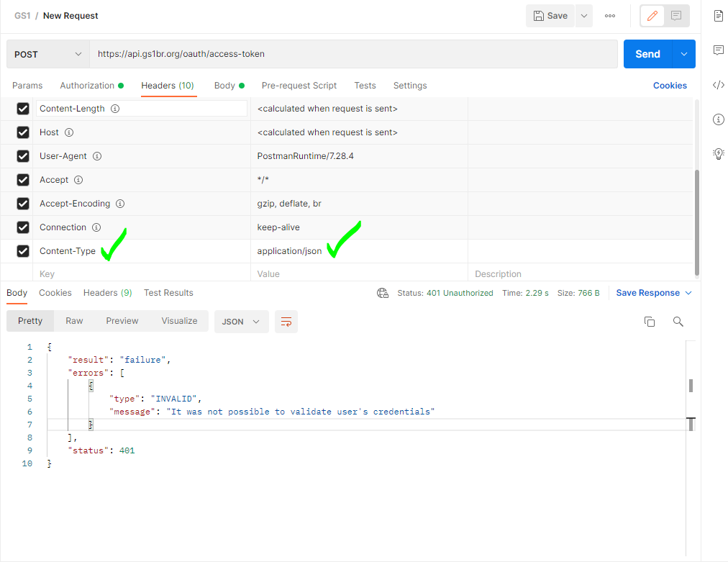This screenshot has width=728, height=562.
Task: Open the POST method dropdown
Action: [x=47, y=54]
